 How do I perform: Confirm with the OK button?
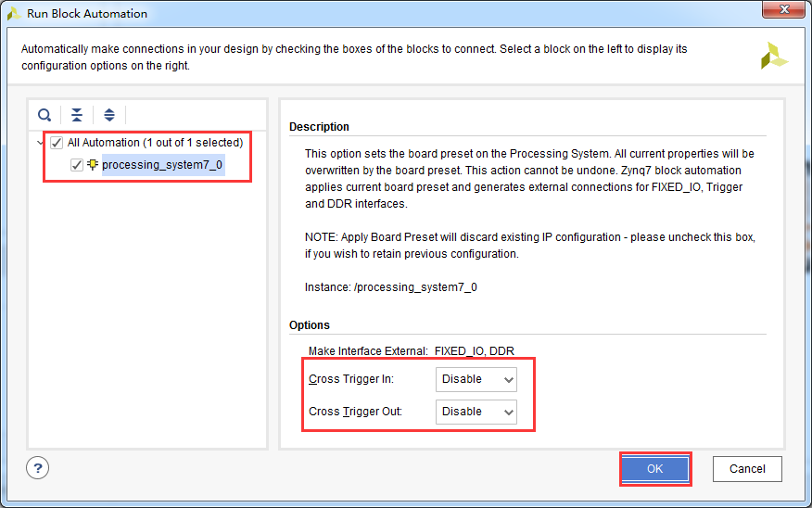point(655,469)
